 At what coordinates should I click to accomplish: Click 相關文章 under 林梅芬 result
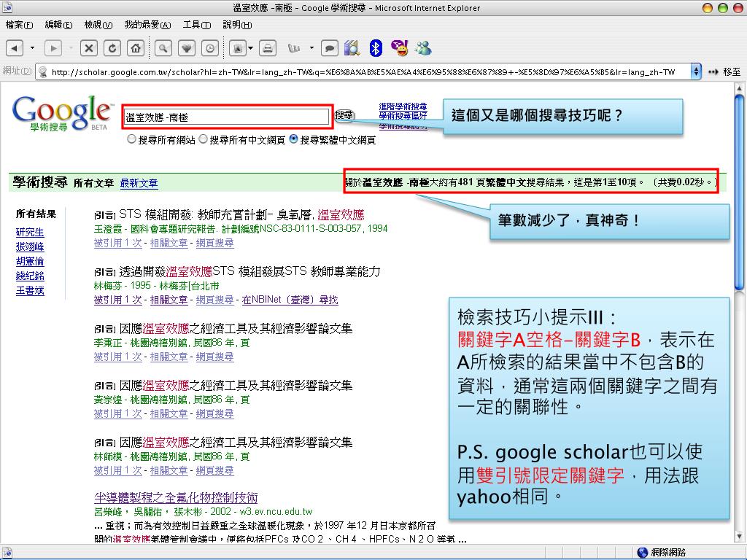point(169,300)
